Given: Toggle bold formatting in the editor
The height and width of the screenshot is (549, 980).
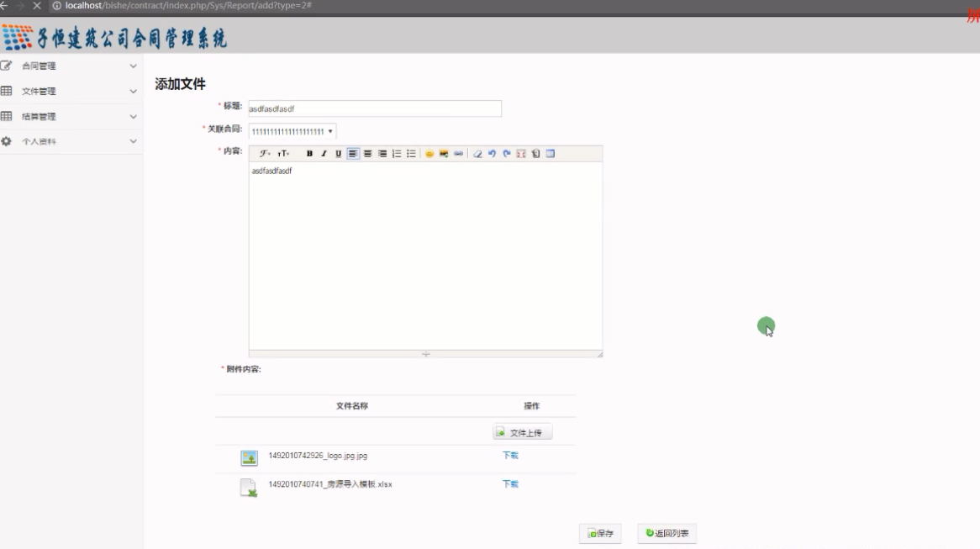Looking at the screenshot, I should click(309, 154).
